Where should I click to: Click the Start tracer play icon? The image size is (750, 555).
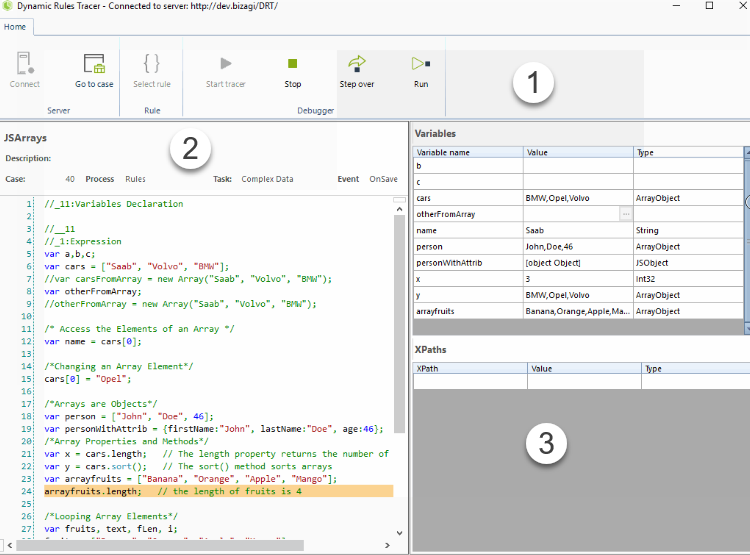tap(226, 63)
